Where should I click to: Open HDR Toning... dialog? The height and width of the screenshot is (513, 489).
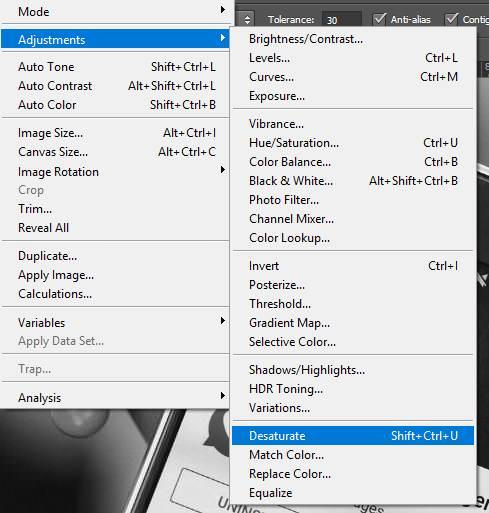(x=353, y=389)
